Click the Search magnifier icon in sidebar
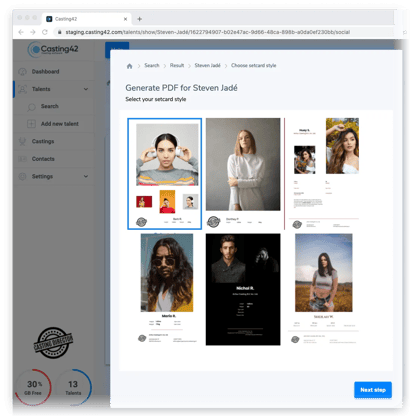 coord(31,107)
